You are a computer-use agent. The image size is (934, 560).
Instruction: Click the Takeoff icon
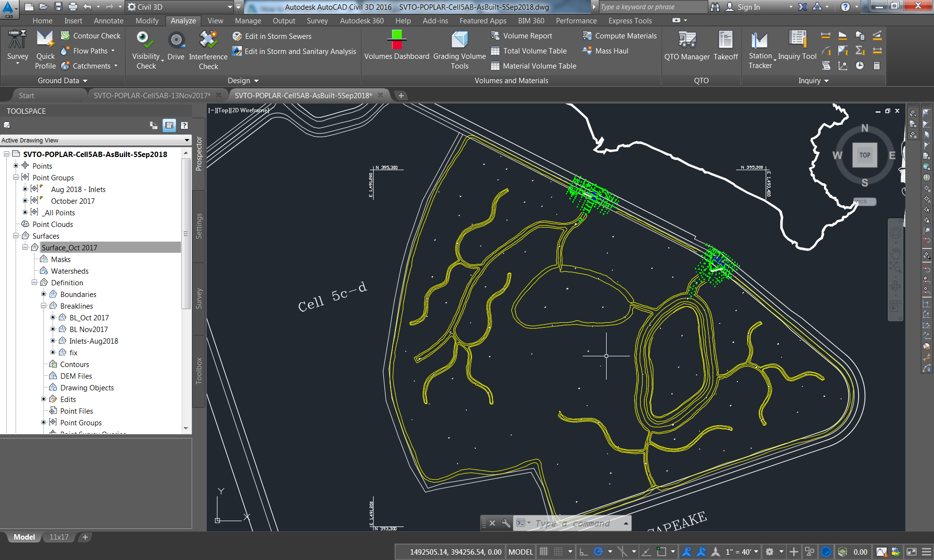point(725,40)
